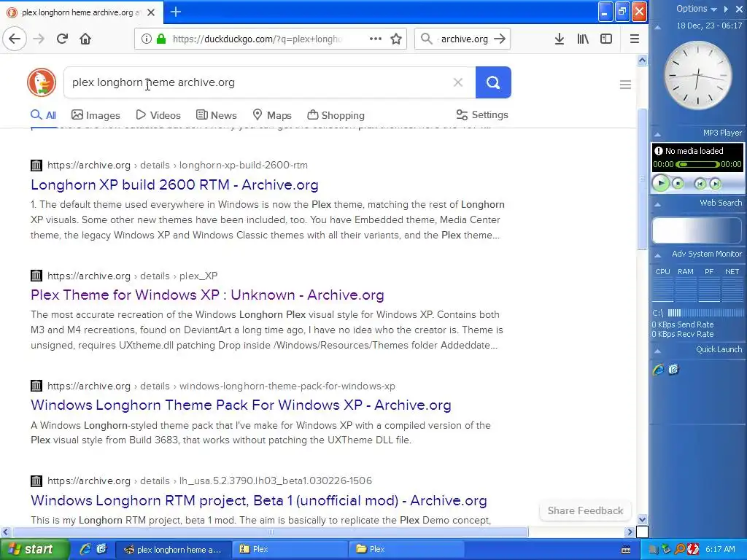Click horizontal scrollbar left arrow
This screenshot has height=560, width=747.
6,532
